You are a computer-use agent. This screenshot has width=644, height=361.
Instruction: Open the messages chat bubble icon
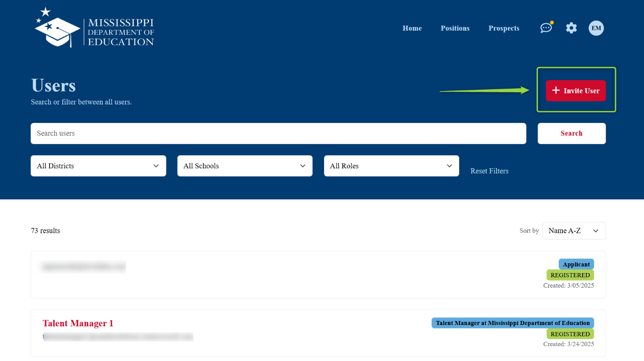point(546,28)
